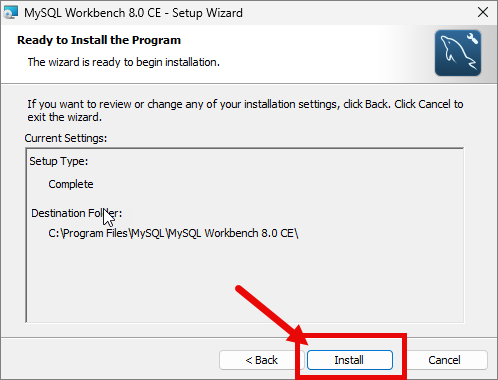Screen dimensions: 498x380
Task: Close the Setup Wizard window
Action: click(x=483, y=13)
